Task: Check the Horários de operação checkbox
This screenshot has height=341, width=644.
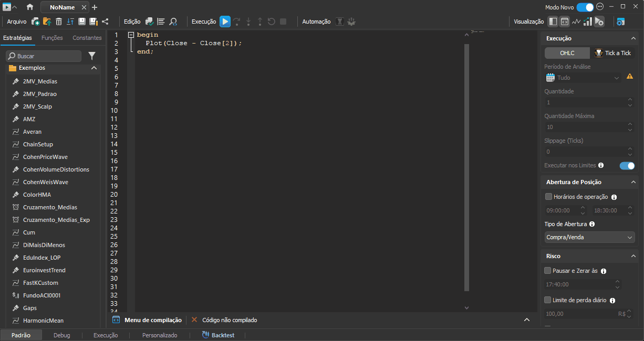Action: pyautogui.click(x=548, y=197)
